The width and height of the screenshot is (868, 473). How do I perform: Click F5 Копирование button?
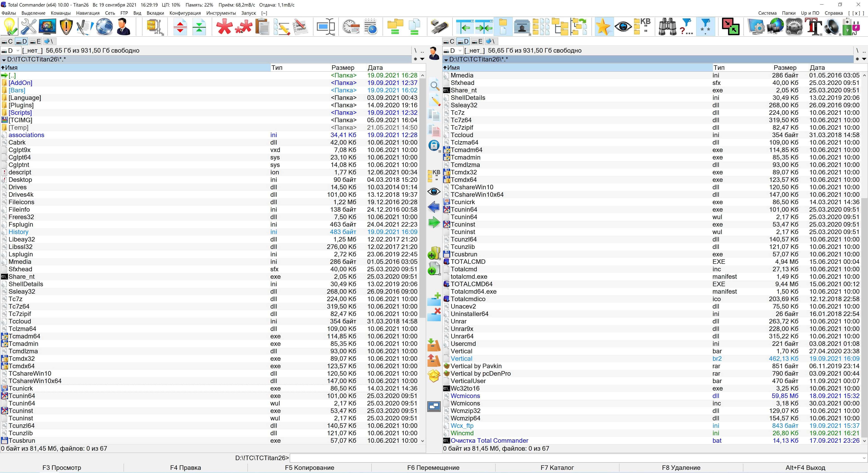click(x=309, y=468)
